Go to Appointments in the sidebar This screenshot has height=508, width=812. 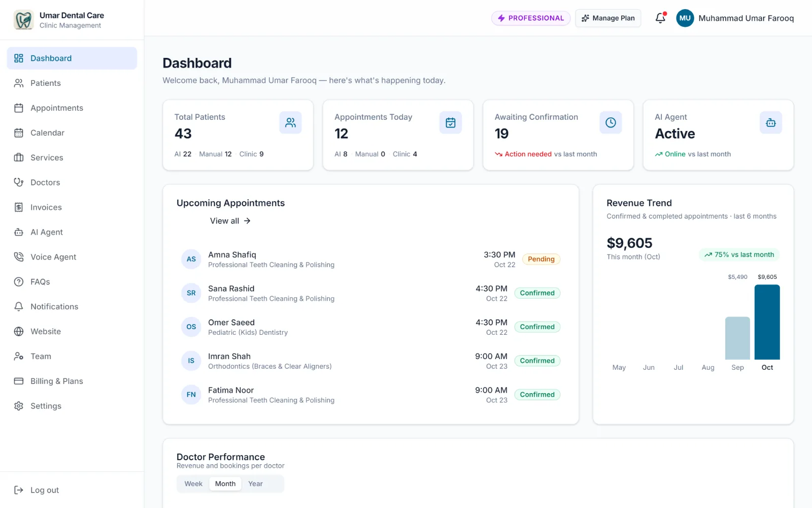[72, 108]
